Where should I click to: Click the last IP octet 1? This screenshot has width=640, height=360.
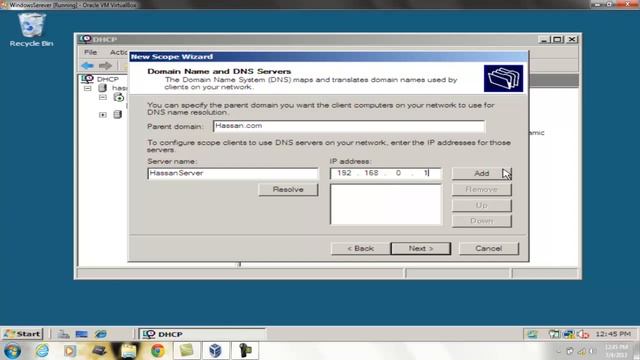[425, 173]
